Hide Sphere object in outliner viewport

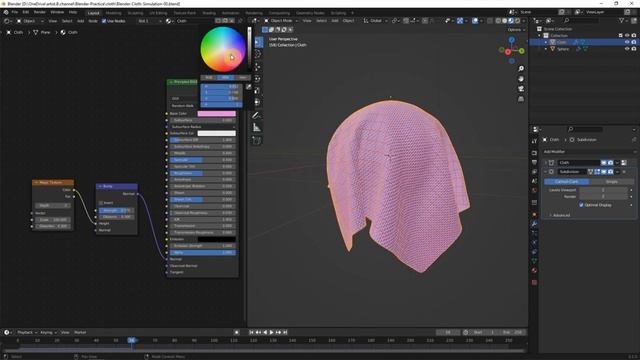pos(627,49)
